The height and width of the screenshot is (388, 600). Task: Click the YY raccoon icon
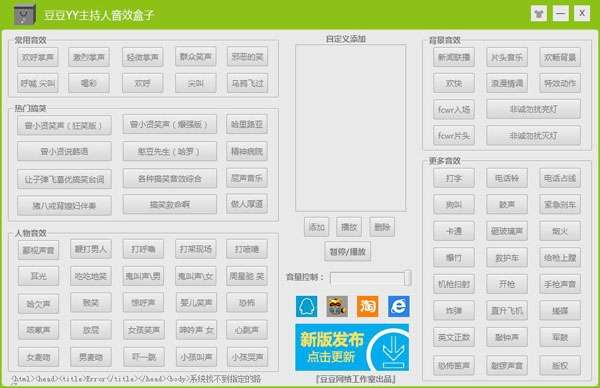tap(337, 306)
